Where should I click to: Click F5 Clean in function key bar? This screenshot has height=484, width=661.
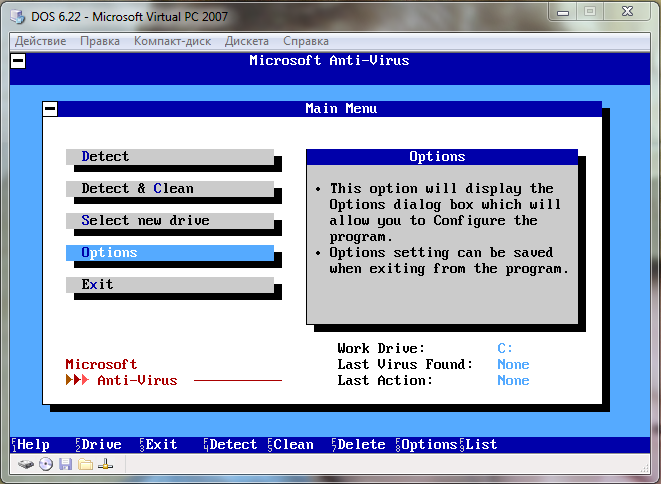(291, 445)
